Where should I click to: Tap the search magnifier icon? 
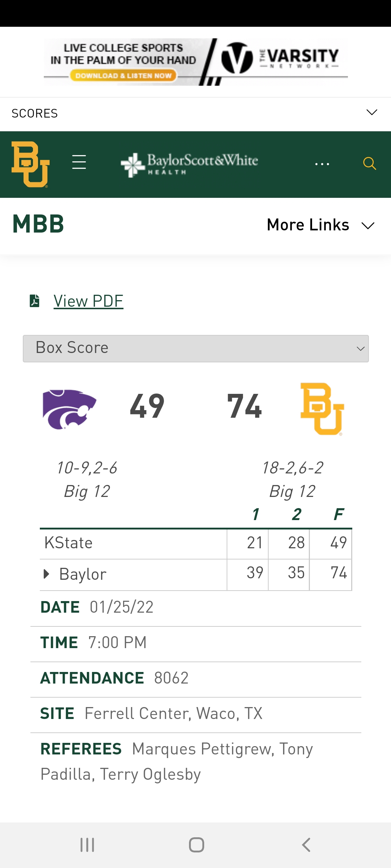click(x=369, y=163)
